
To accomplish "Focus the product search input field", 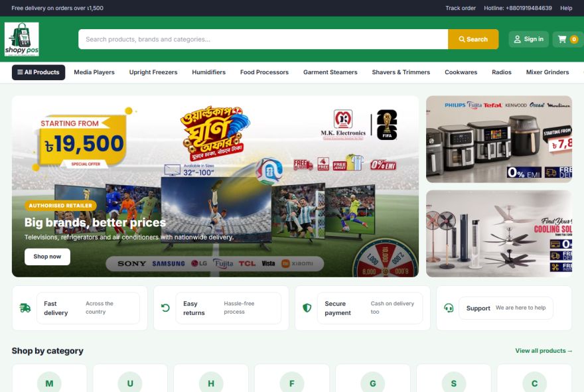I will click(263, 39).
